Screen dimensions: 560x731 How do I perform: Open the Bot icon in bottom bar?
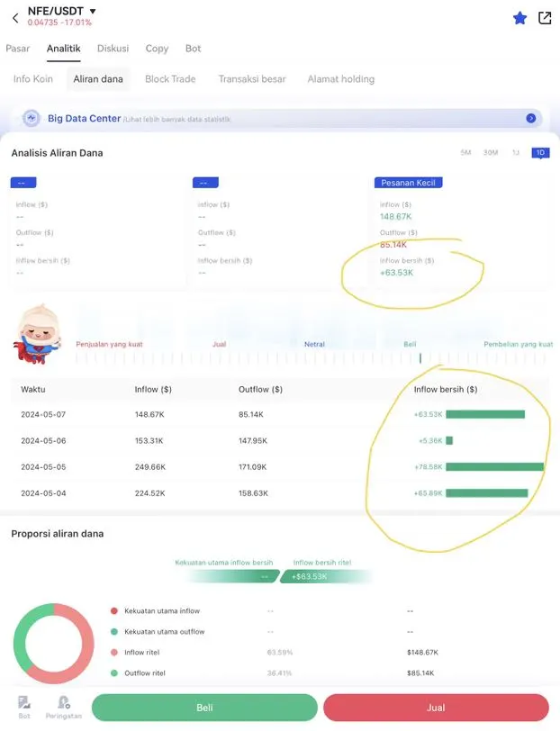[24, 707]
